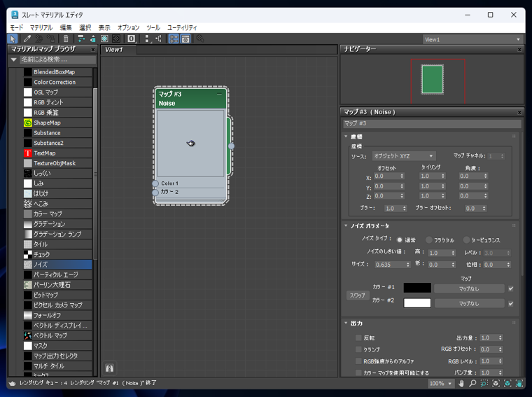Toggle the checker background preview icon
The width and height of the screenshot is (532, 397).
click(116, 39)
